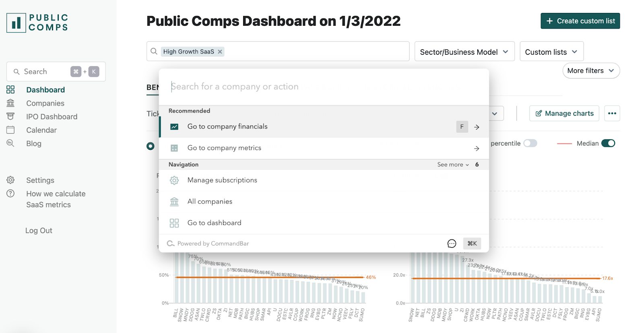Select Go to company metrics
This screenshot has height=333, width=644.
tap(324, 148)
